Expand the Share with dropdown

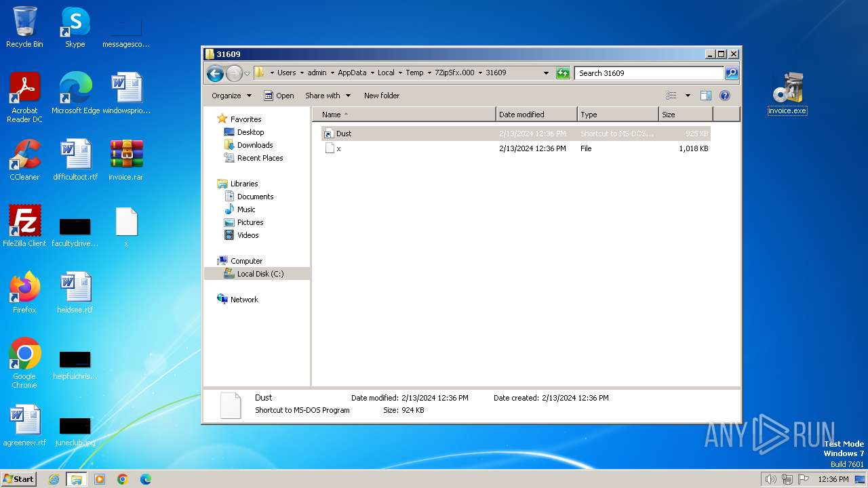328,96
